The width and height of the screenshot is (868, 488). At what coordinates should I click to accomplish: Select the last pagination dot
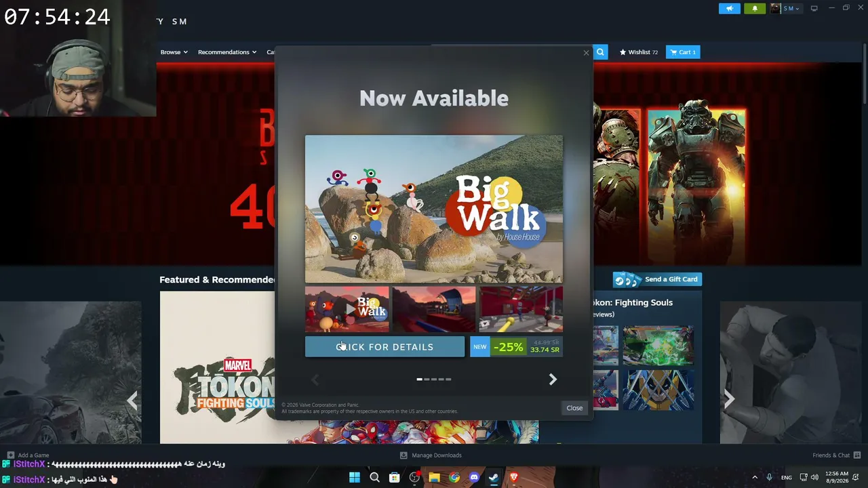pos(448,380)
